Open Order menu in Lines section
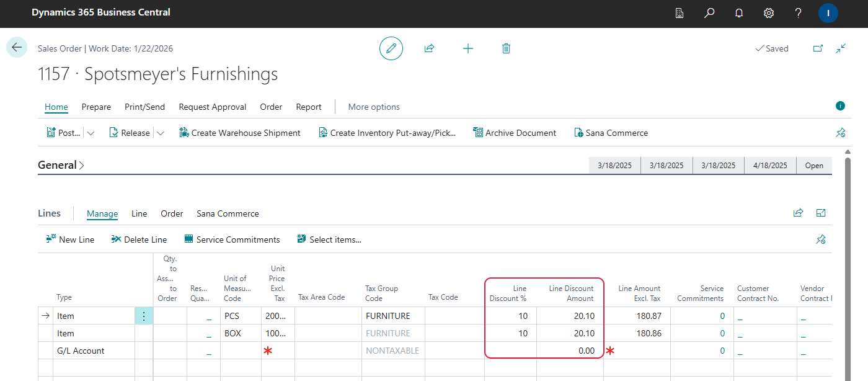The height and width of the screenshot is (381, 868). (x=172, y=213)
